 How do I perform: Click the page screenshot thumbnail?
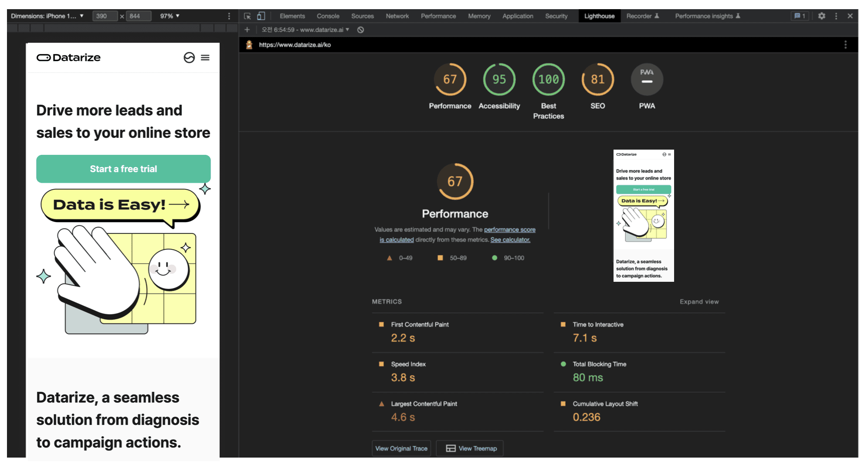coord(644,215)
